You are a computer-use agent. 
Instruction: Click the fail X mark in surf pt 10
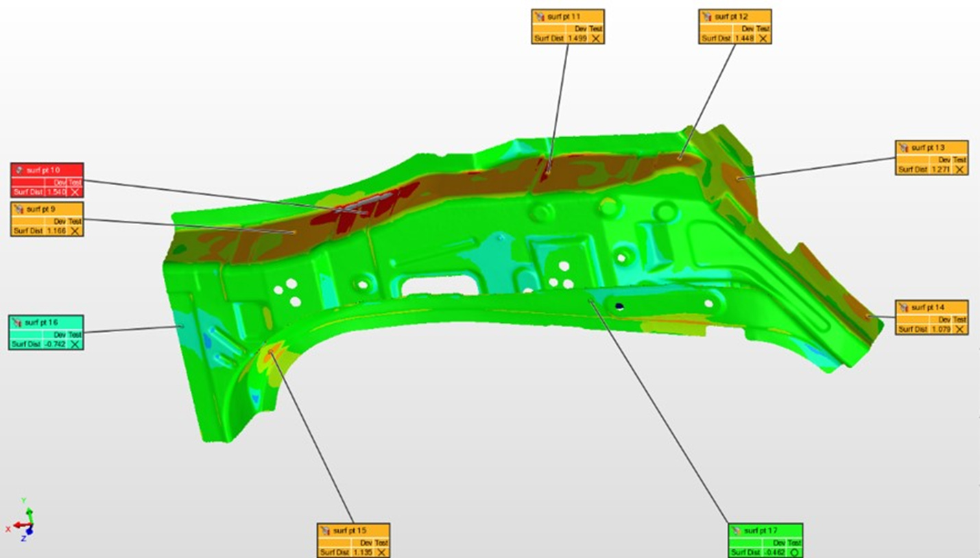[x=75, y=193]
